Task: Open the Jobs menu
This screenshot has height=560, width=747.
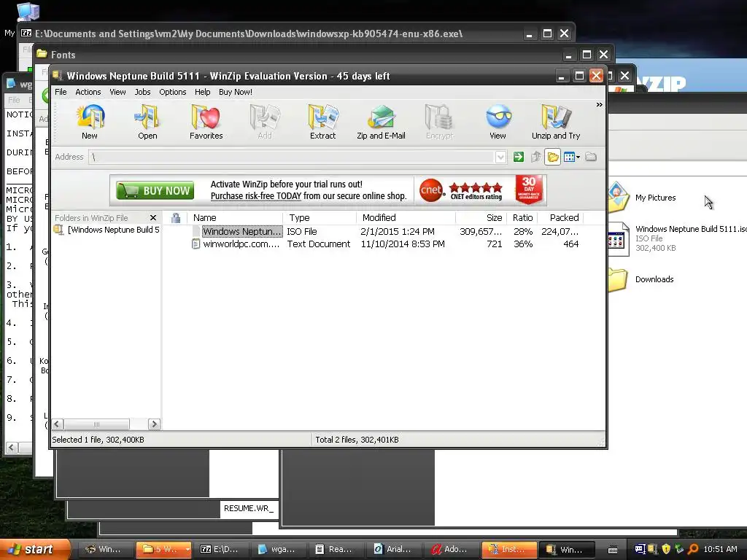Action: (142, 92)
